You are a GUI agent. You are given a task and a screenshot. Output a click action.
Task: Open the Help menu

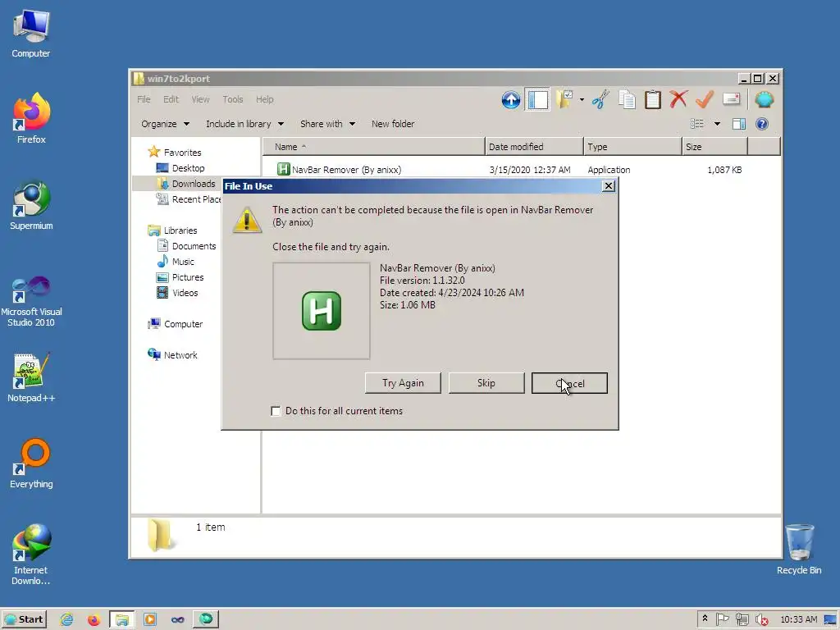click(x=265, y=99)
